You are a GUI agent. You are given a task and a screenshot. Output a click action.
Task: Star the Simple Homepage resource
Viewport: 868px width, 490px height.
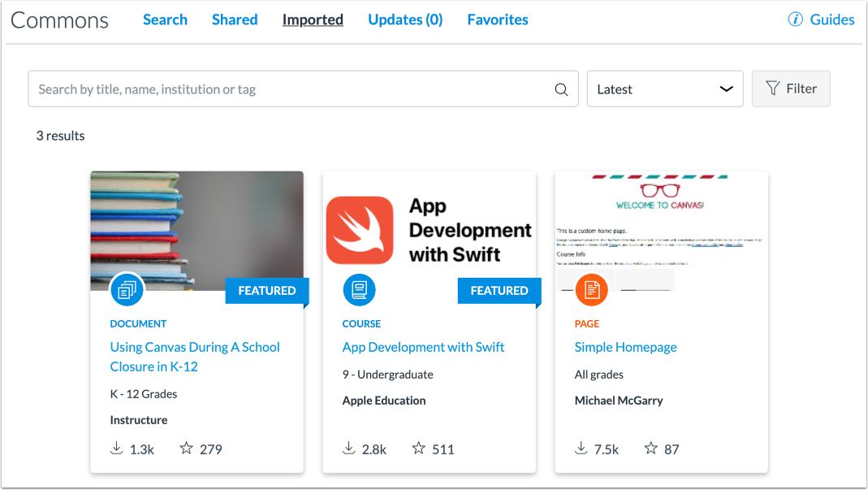(651, 448)
